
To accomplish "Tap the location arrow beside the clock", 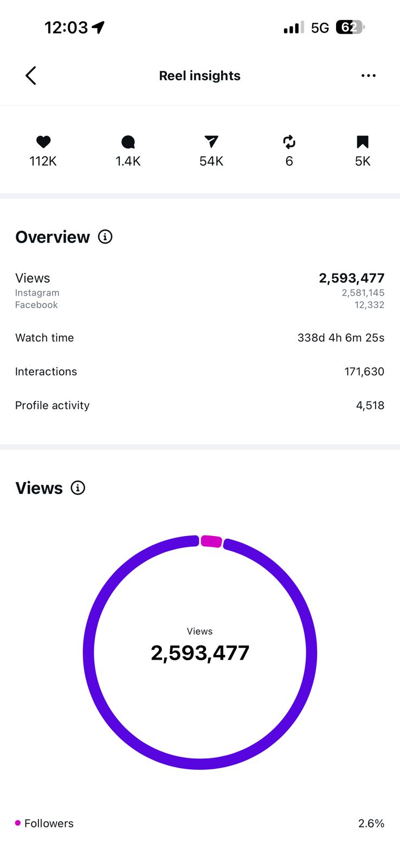I will pos(98,27).
